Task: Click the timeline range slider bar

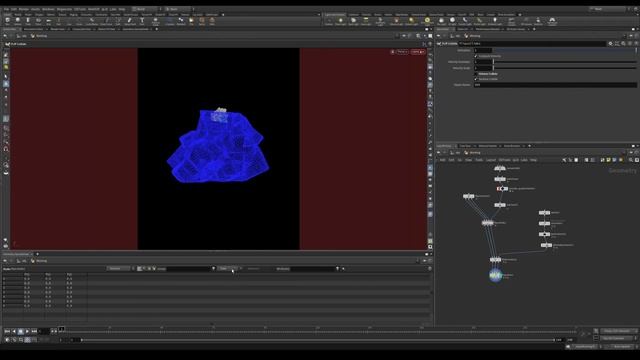Action: 318,340
